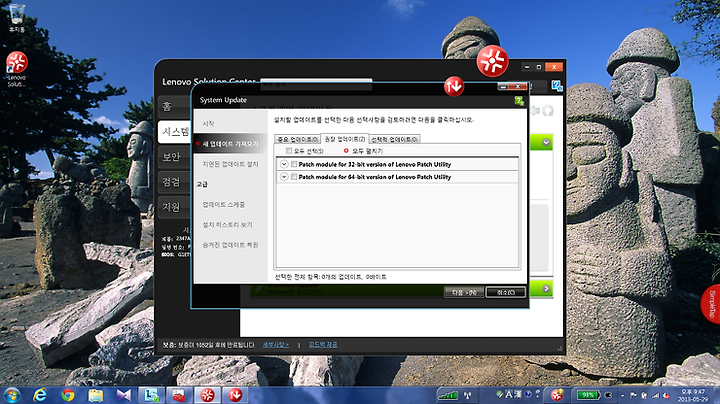
Task: Select the 홈 tab in Solution Center
Action: [x=174, y=107]
